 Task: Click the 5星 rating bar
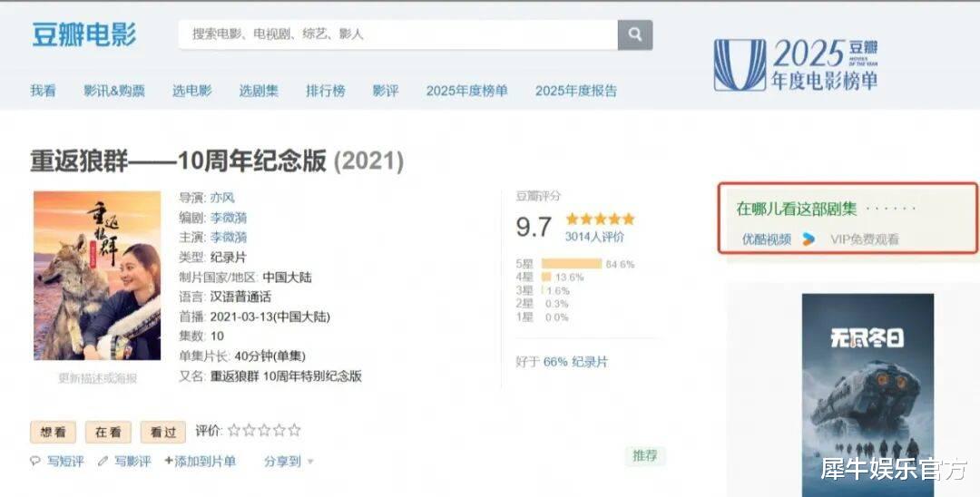pyautogui.click(x=572, y=264)
